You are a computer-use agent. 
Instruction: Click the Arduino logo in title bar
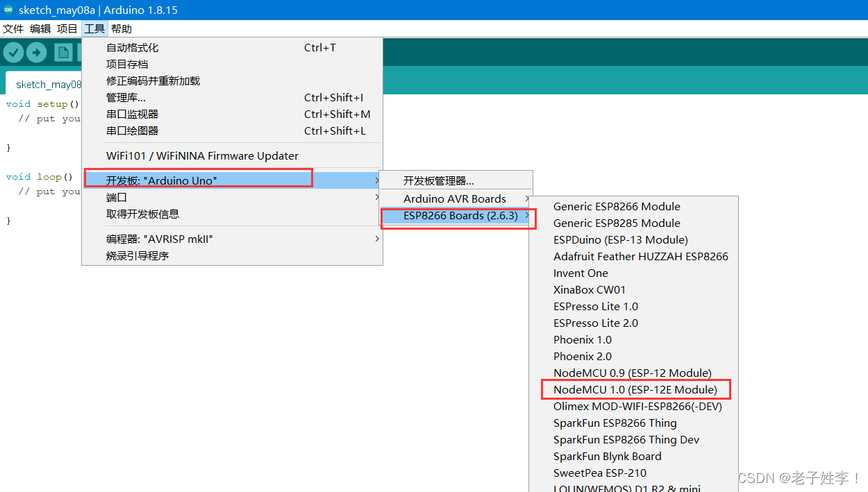coord(8,10)
